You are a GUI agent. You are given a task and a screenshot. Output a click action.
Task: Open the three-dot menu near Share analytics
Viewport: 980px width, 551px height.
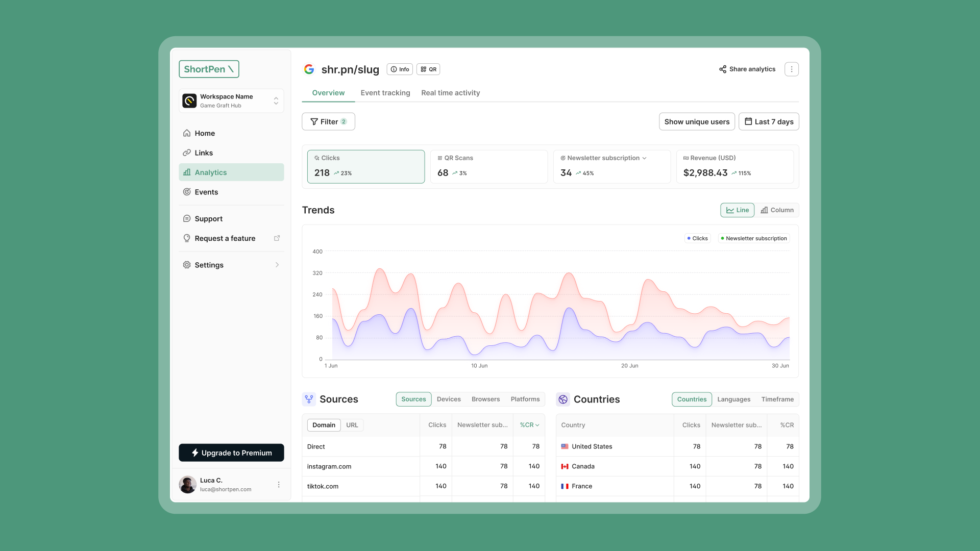pyautogui.click(x=791, y=69)
